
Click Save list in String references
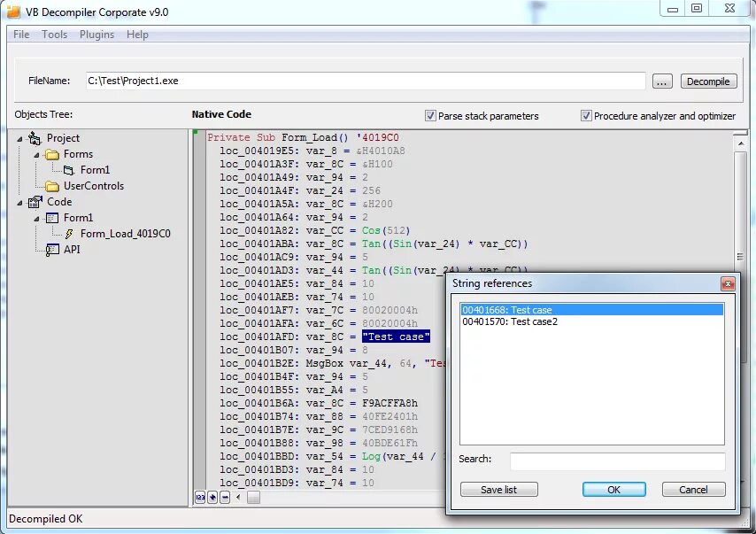click(499, 490)
